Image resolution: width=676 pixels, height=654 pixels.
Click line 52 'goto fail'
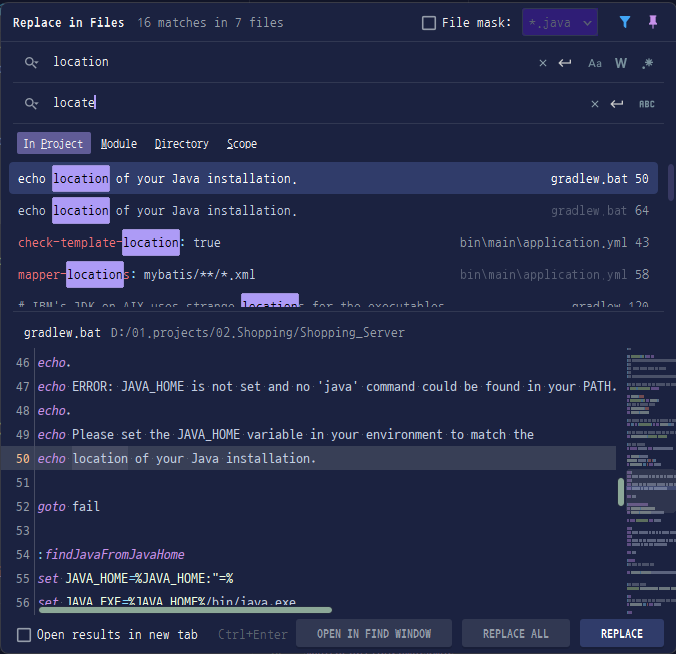(x=69, y=506)
